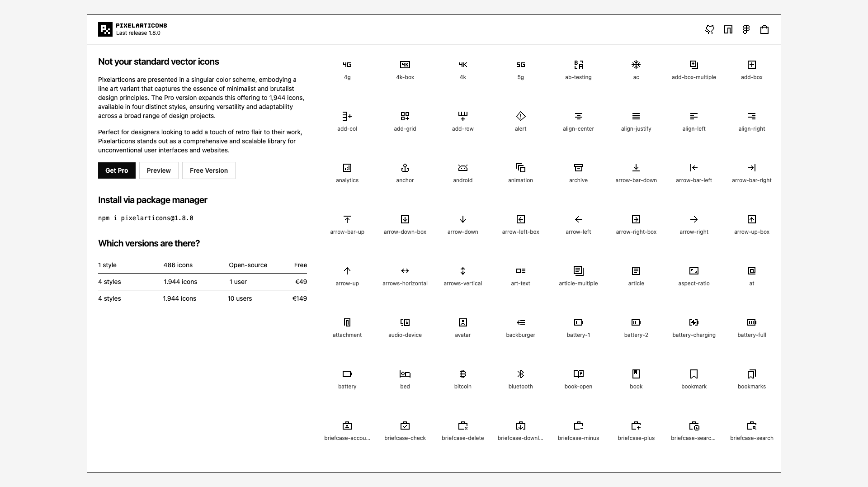Image resolution: width=868 pixels, height=487 pixels.
Task: Open the npm icon link in header
Action: pos(728,29)
